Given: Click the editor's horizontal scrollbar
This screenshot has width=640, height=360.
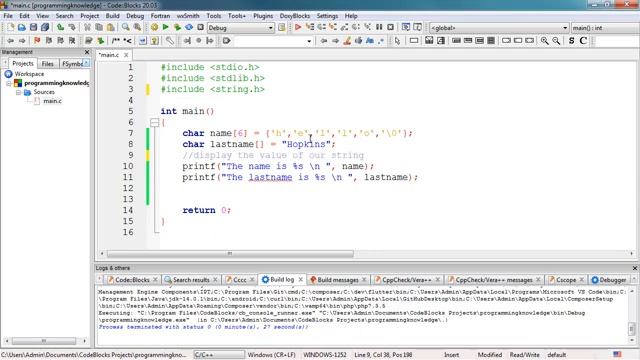Looking at the screenshot, I should click(x=230, y=253).
